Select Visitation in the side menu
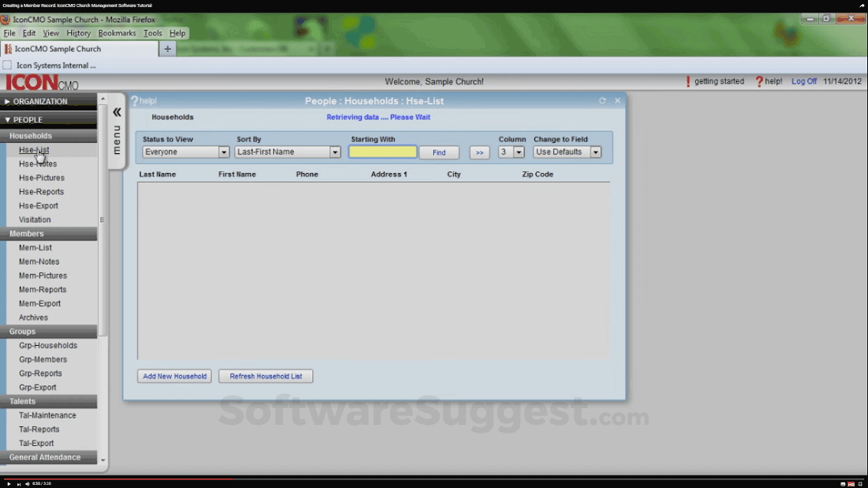The width and height of the screenshot is (868, 488). coord(34,220)
